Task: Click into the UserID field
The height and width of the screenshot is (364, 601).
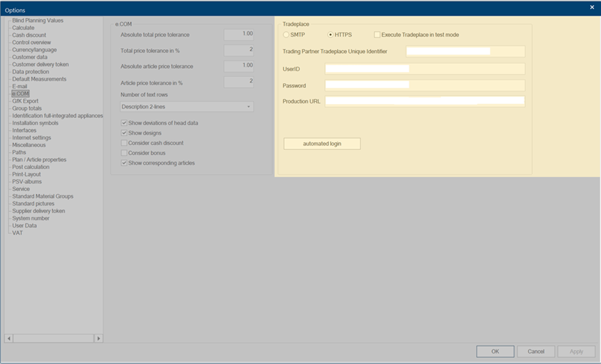Action: pos(425,69)
